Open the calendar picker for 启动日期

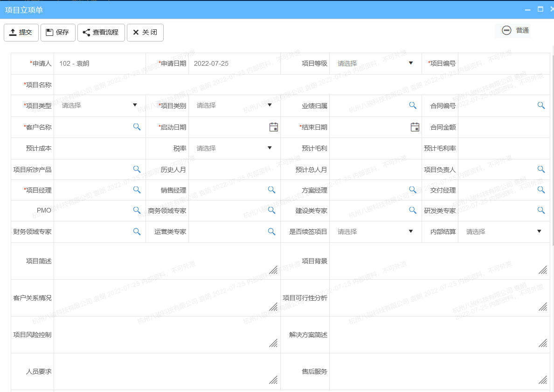coord(274,127)
